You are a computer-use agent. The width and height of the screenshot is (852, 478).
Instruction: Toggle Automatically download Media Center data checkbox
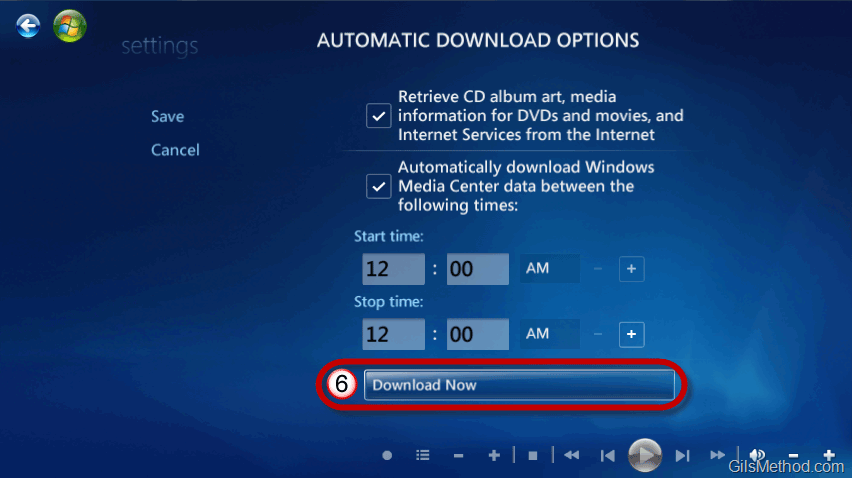[379, 186]
